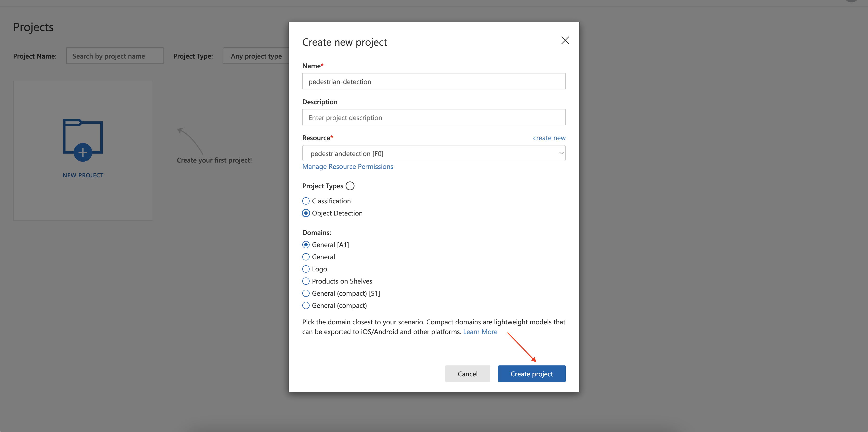Viewport: 868px width, 432px height.
Task: Select the Object Detection project type
Action: click(333, 213)
